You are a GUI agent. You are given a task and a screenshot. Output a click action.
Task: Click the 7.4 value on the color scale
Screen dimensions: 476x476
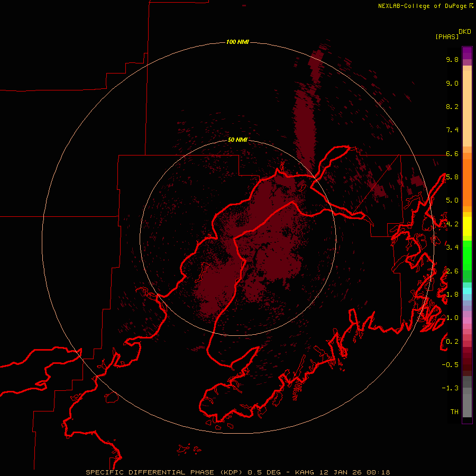click(x=452, y=130)
